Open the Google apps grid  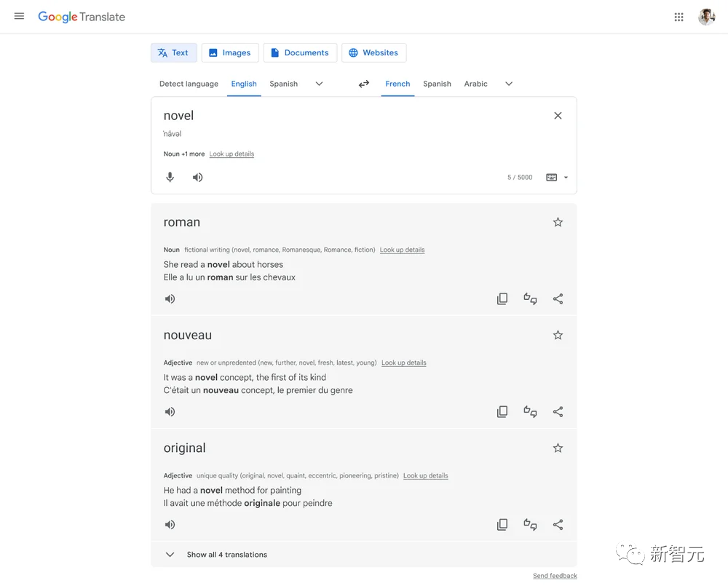678,17
